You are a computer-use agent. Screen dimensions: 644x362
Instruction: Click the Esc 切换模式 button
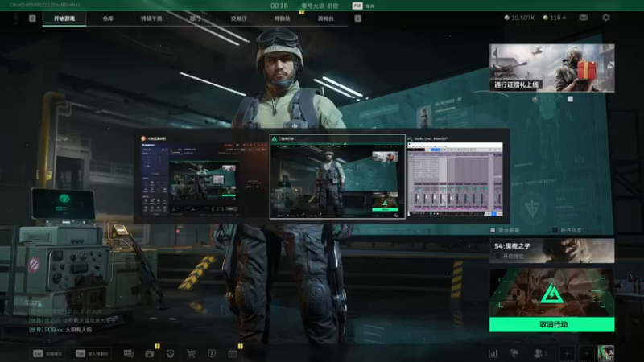click(47, 353)
